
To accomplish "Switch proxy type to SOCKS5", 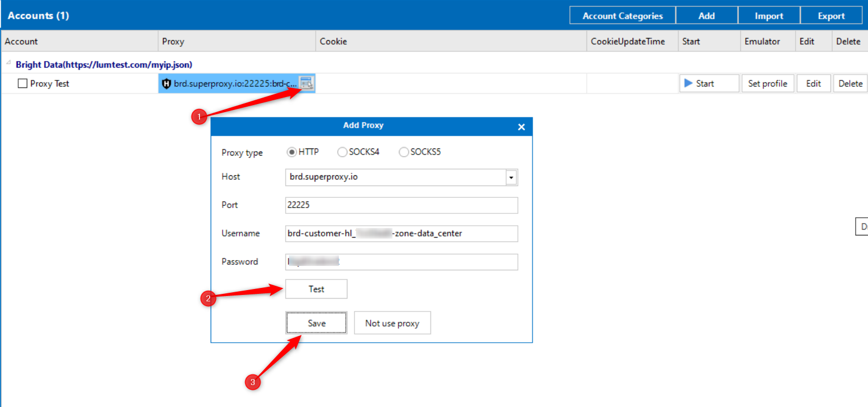I will [404, 152].
